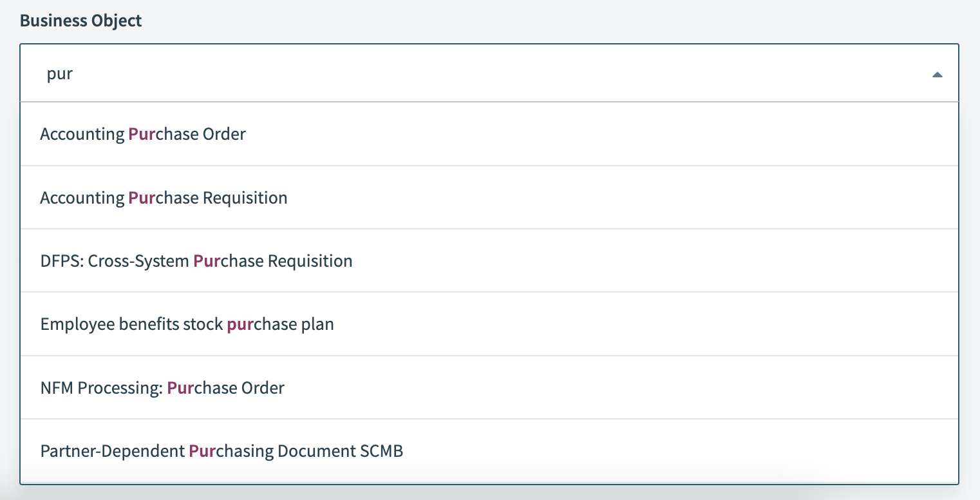Choose "Accounting Purchase Requisition"
980x500 pixels.
(164, 197)
